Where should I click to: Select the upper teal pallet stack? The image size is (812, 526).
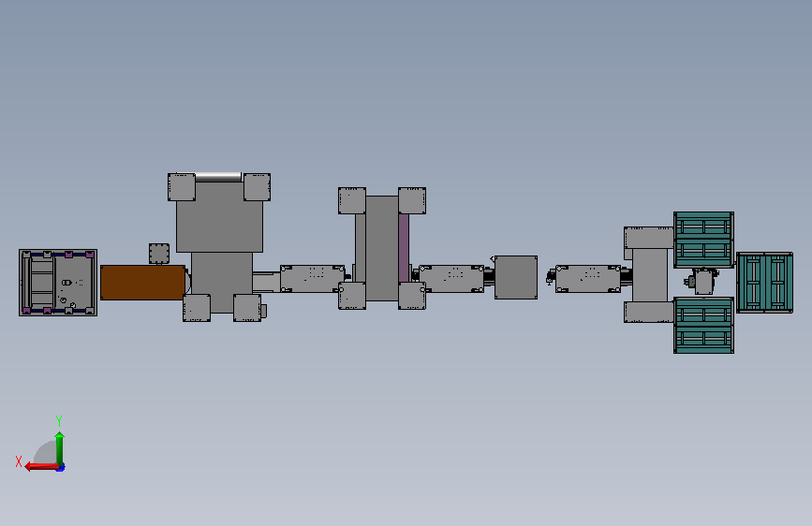[x=703, y=240]
